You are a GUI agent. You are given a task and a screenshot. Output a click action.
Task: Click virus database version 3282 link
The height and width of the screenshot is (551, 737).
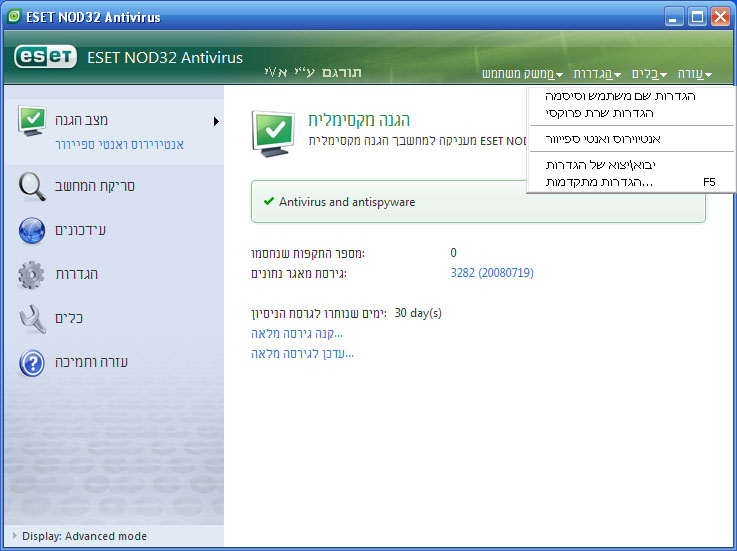[492, 273]
